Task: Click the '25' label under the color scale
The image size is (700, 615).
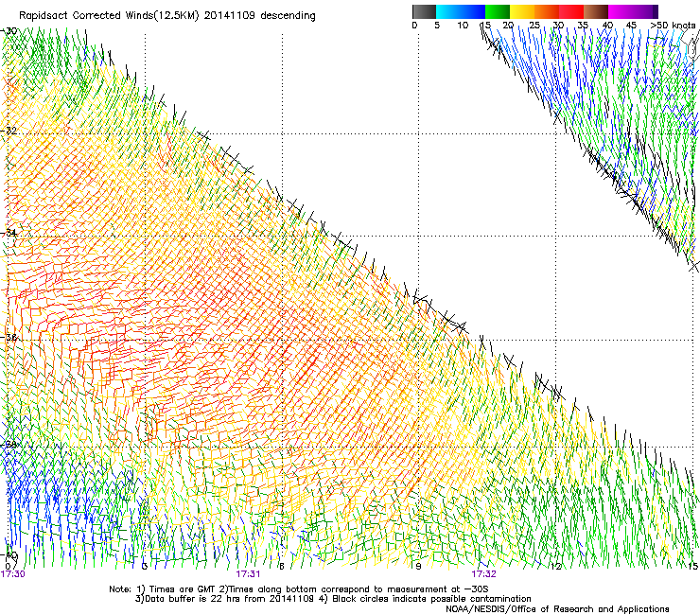Action: [534, 26]
